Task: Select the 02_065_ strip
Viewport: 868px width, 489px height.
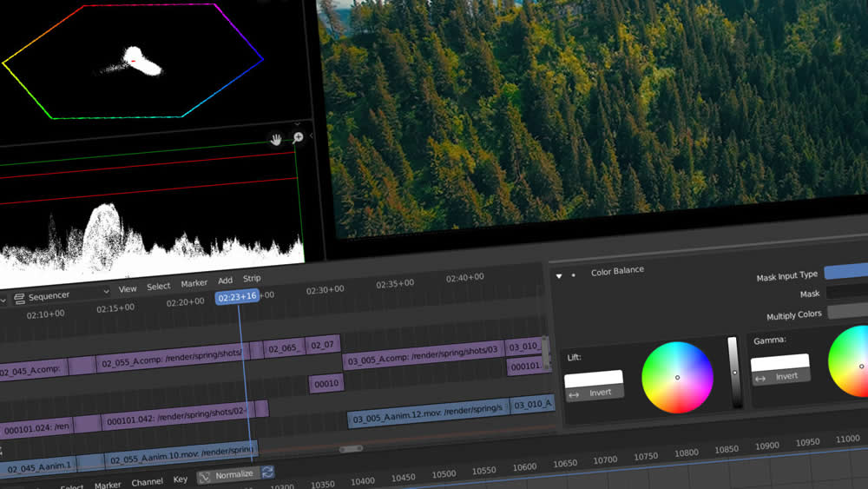Action: coord(284,348)
